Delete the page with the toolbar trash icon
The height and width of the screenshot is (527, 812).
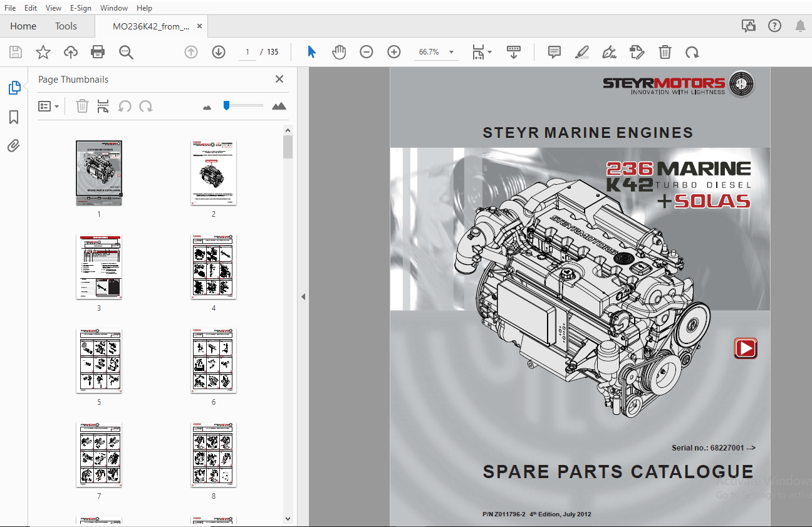665,52
